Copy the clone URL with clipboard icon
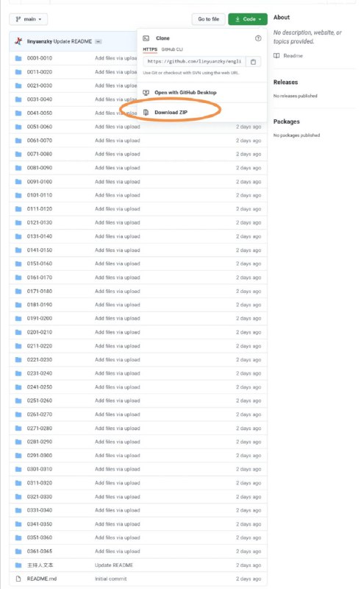The height and width of the screenshot is (589, 364). pos(253,62)
